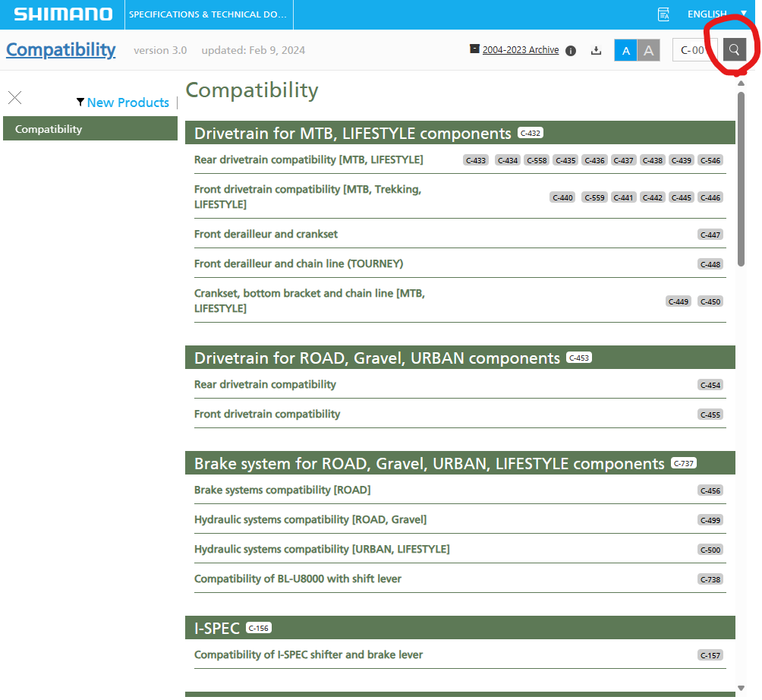The width and height of the screenshot is (762, 700).
Task: Open code badge C-737
Action: [684, 463]
